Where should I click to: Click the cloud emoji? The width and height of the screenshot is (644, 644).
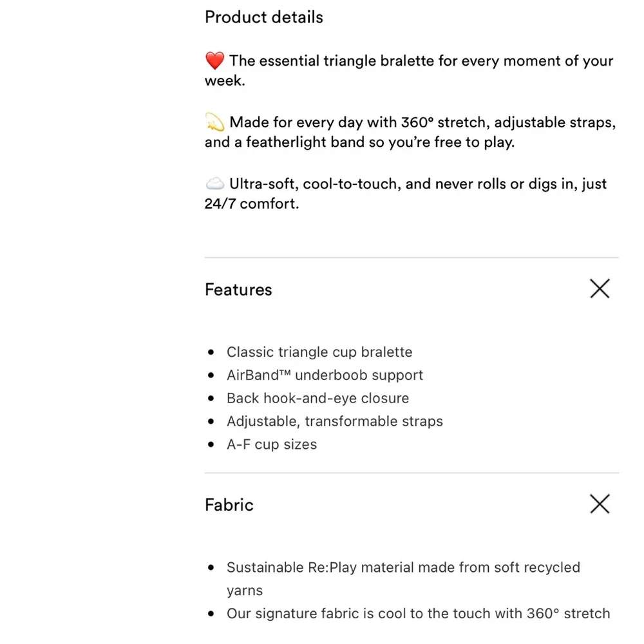pos(214,184)
